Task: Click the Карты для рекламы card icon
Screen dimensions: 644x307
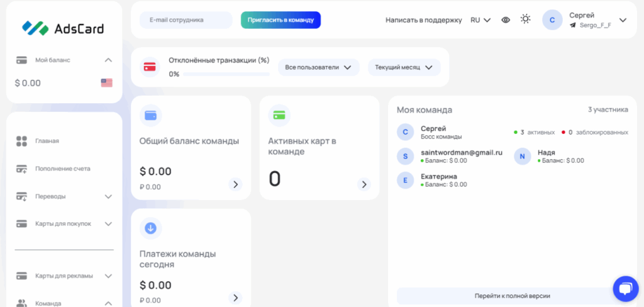Action: 21,276
